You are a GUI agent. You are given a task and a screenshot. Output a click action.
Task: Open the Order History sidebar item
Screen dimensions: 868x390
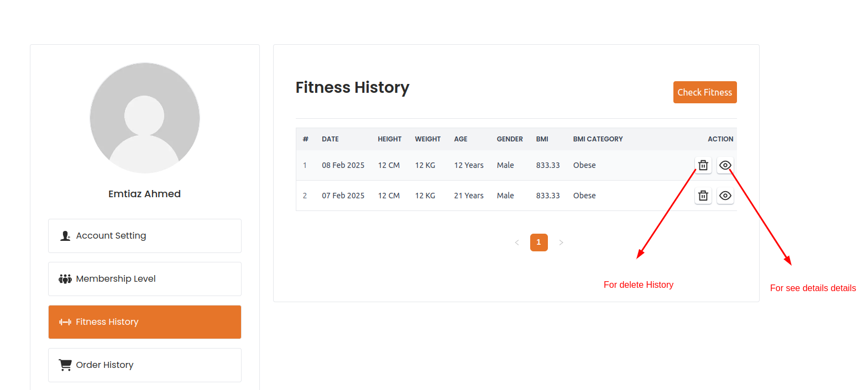coord(145,365)
